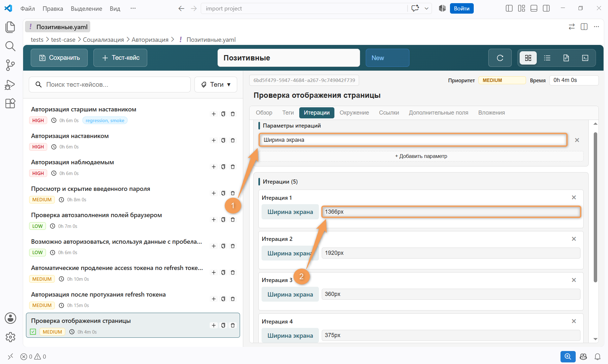This screenshot has height=364, width=608.
Task: Open notifications bell in status bar
Action: [x=598, y=357]
